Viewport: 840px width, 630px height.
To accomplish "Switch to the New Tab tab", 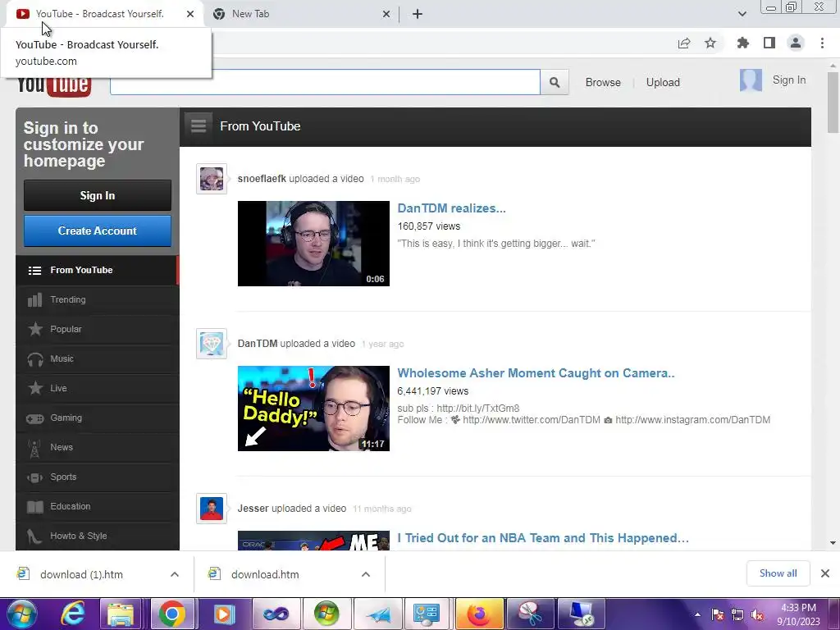I will click(302, 15).
